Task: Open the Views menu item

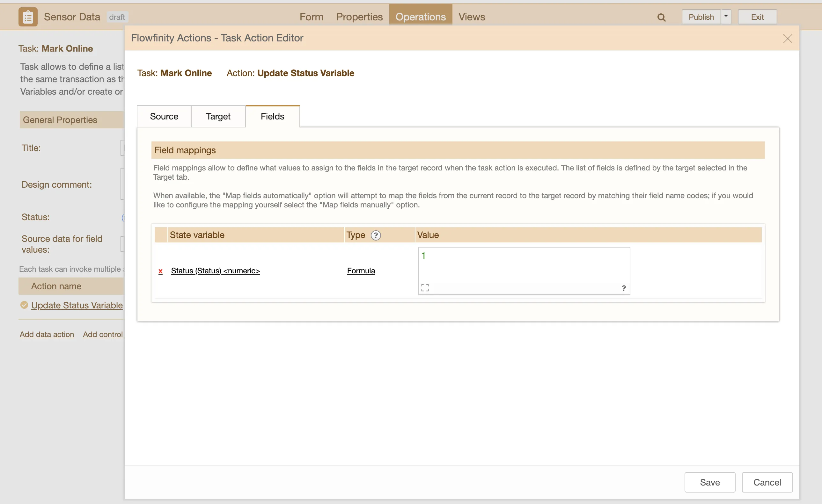Action: pos(471,17)
